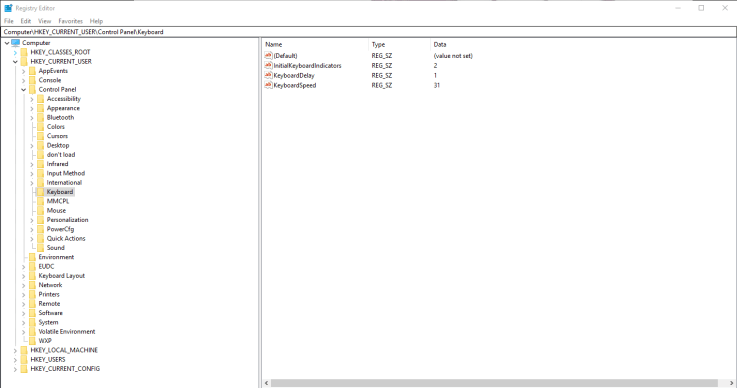737x388 pixels.
Task: Click the Cursors folder icon
Action: 40,136
